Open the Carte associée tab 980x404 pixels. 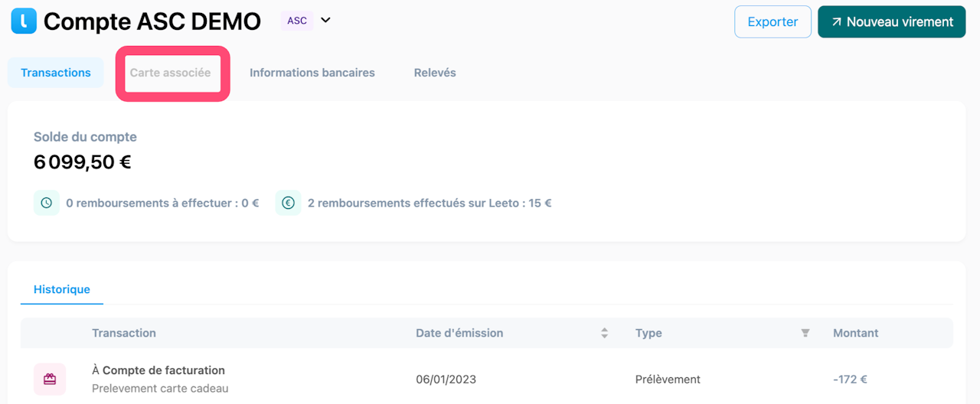170,73
